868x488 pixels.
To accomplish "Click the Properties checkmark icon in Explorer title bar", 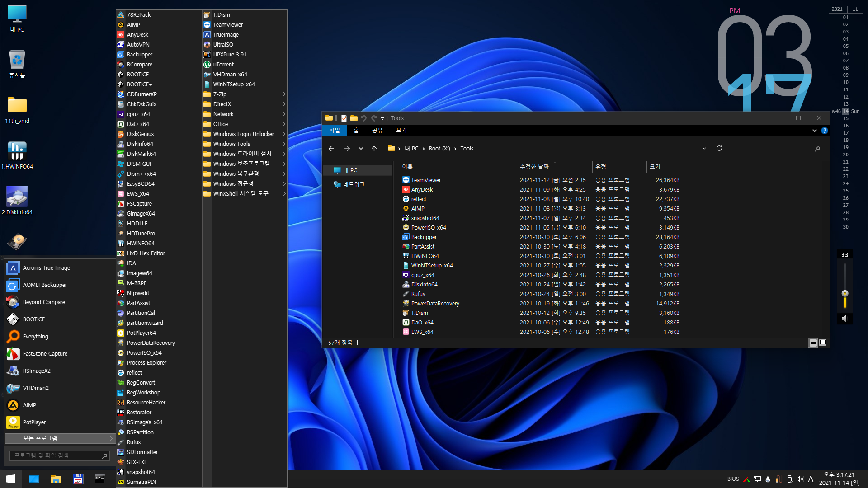I will click(344, 118).
